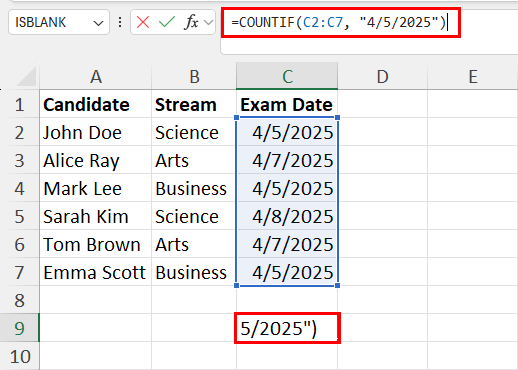
Task: Select row 2 header
Action: tap(19, 132)
